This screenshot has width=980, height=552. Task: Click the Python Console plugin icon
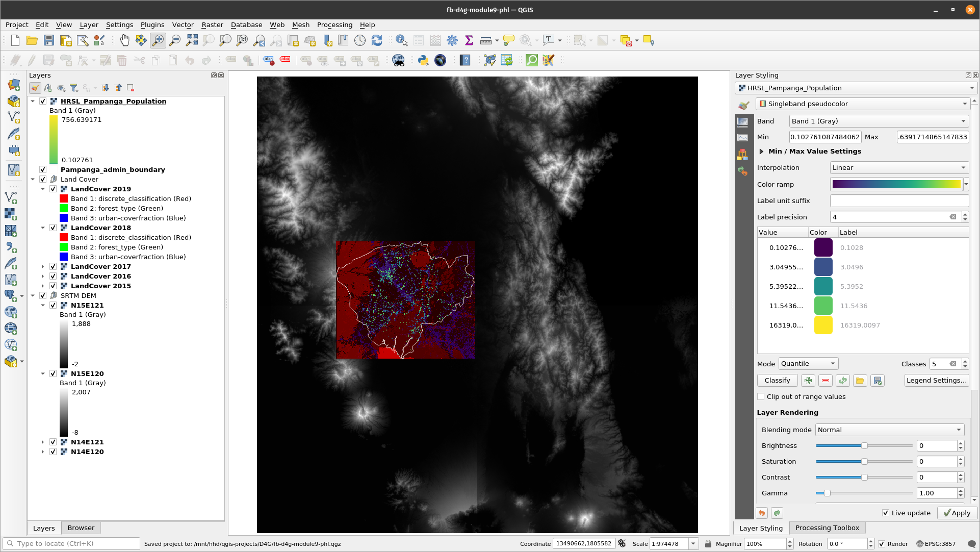423,61
